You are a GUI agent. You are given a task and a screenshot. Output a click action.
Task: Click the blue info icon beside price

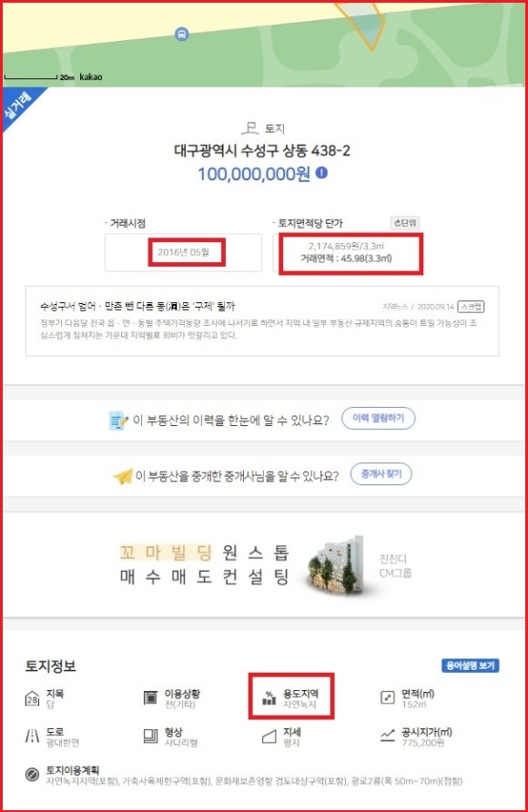[321, 173]
